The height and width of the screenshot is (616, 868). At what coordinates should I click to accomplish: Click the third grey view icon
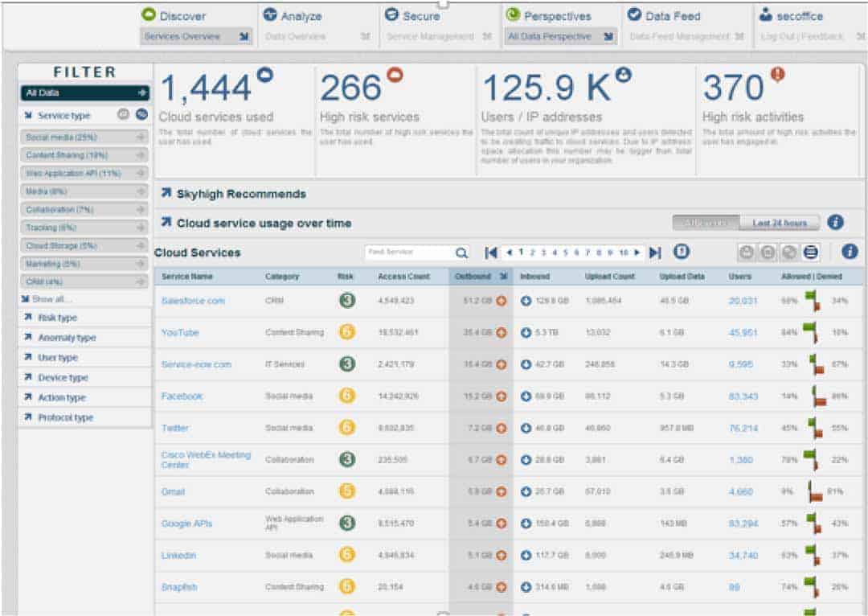pyautogui.click(x=789, y=253)
